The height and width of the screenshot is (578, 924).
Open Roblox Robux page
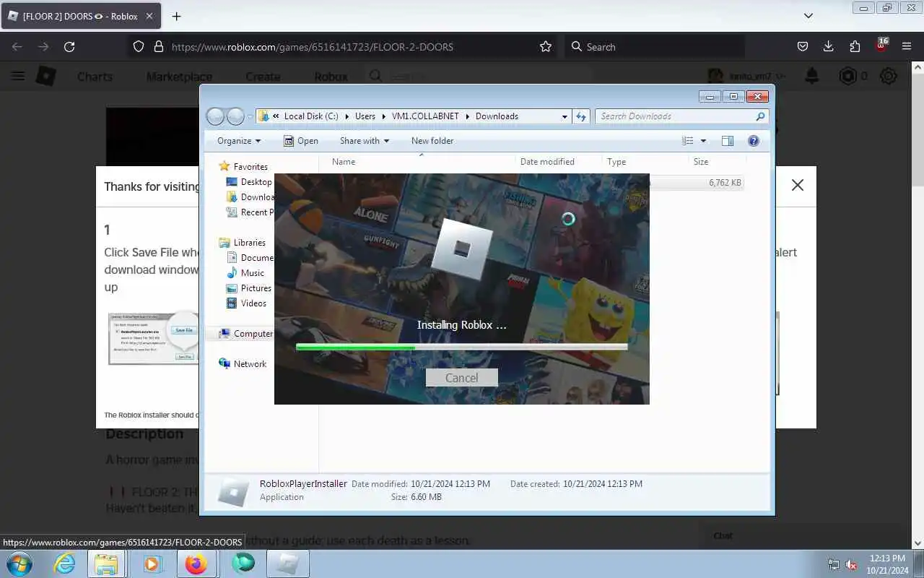(x=331, y=77)
